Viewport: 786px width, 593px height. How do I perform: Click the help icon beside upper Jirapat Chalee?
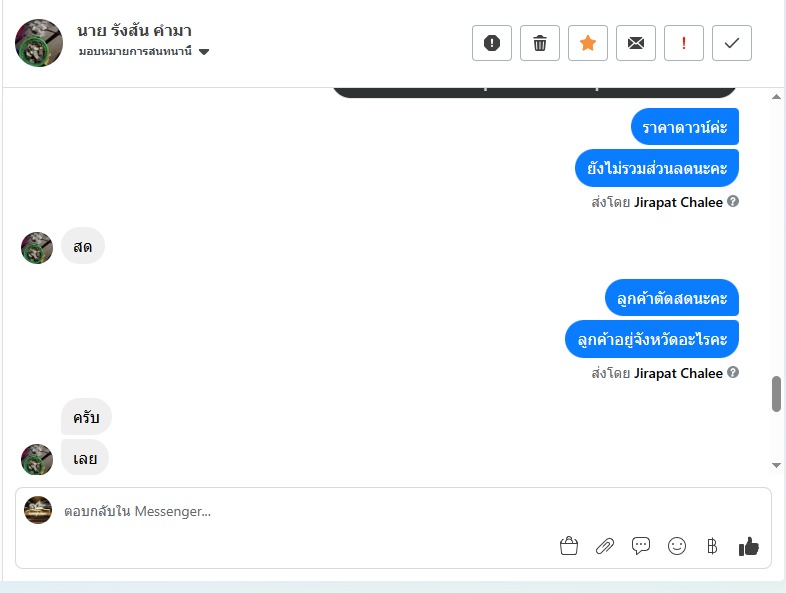coord(733,202)
